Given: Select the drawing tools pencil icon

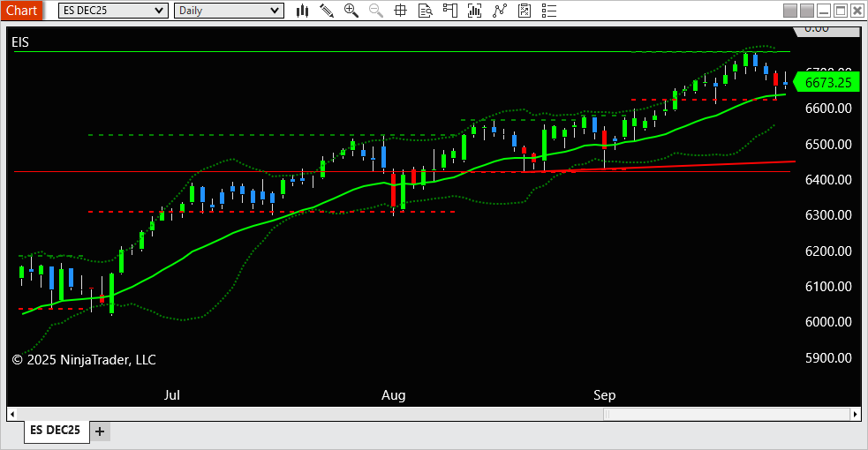Looking at the screenshot, I should click(327, 11).
